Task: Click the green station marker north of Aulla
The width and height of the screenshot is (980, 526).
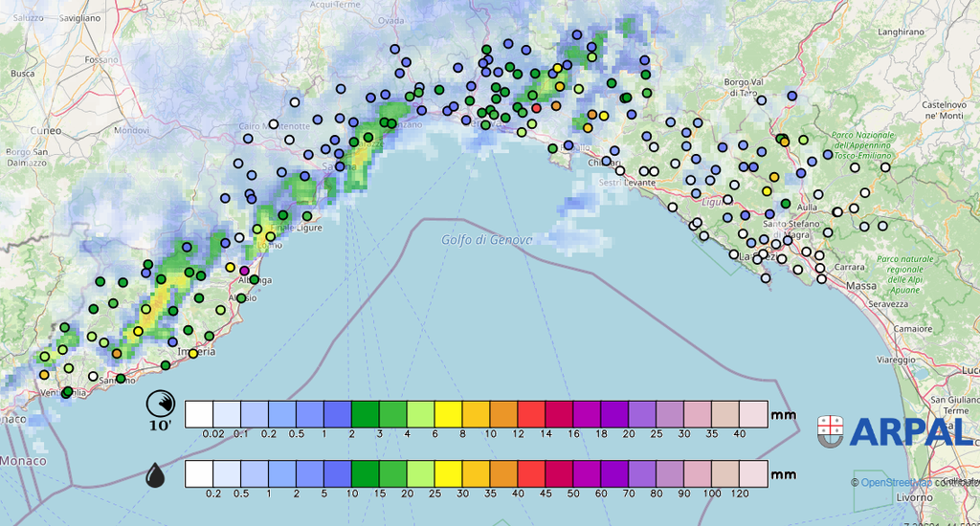Action: coord(786,204)
